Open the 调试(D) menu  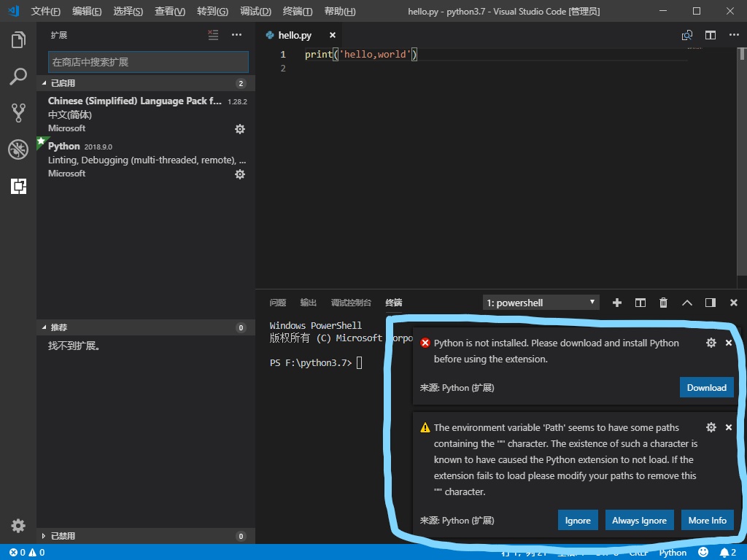coord(255,11)
